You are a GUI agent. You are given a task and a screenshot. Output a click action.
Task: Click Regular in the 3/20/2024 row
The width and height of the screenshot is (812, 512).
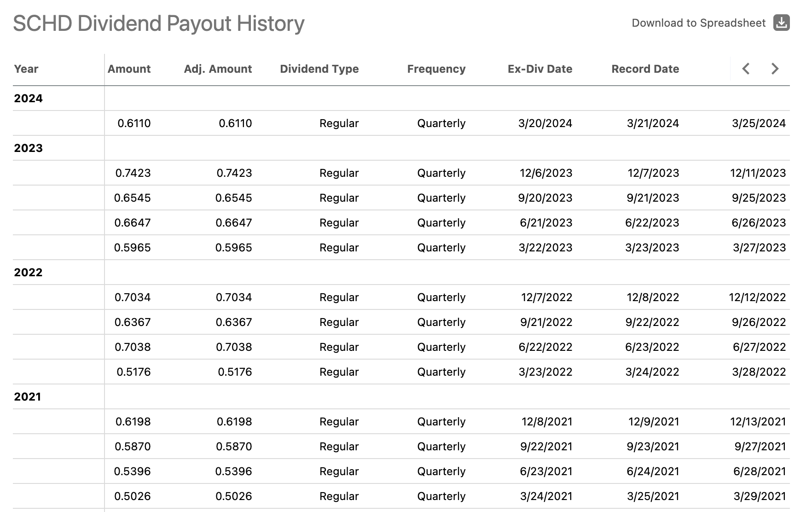[x=339, y=123]
